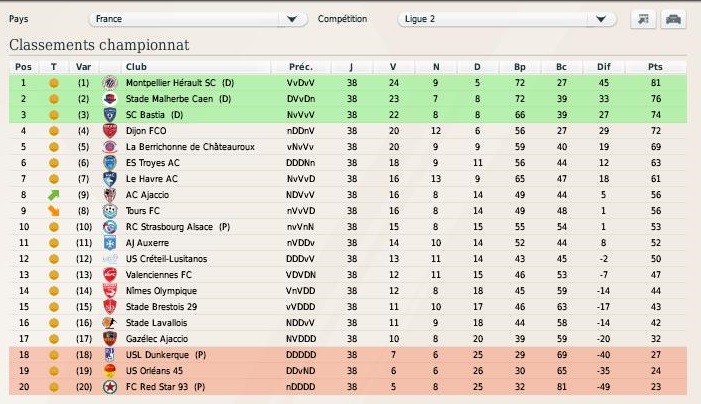This screenshot has width=701, height=404.
Task: Click Gazélec Ajaccio club crest
Action: point(110,339)
